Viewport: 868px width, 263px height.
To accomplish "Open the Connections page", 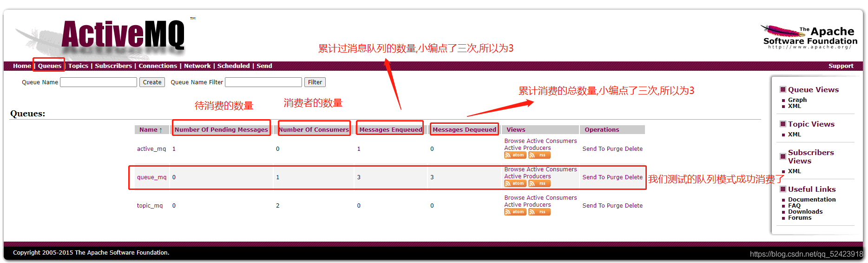I will [x=158, y=66].
